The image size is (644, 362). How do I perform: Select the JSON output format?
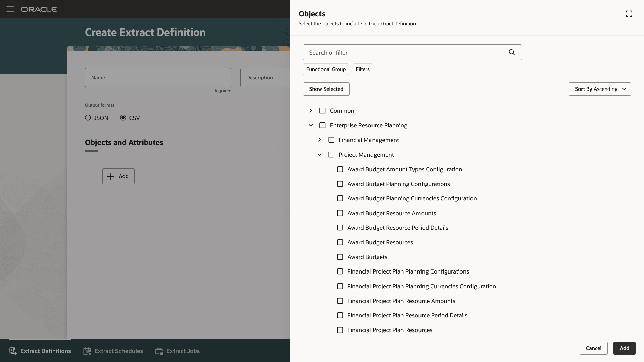pyautogui.click(x=88, y=118)
